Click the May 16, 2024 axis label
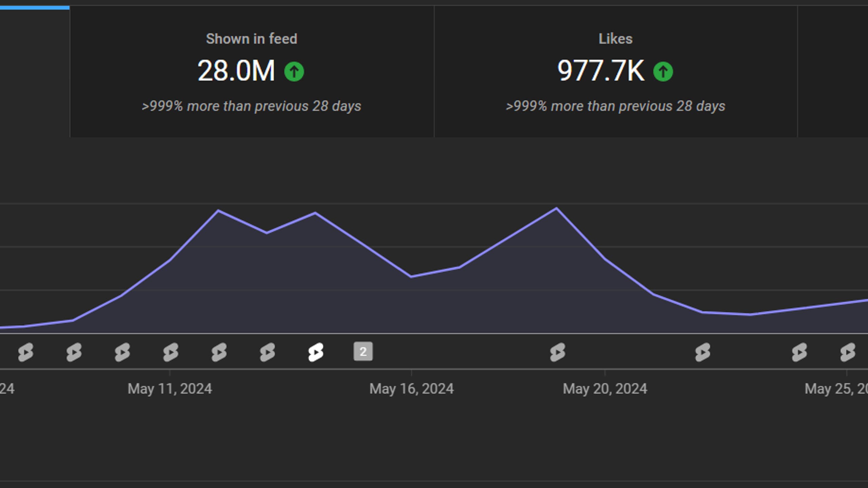868x488 pixels. tap(412, 389)
